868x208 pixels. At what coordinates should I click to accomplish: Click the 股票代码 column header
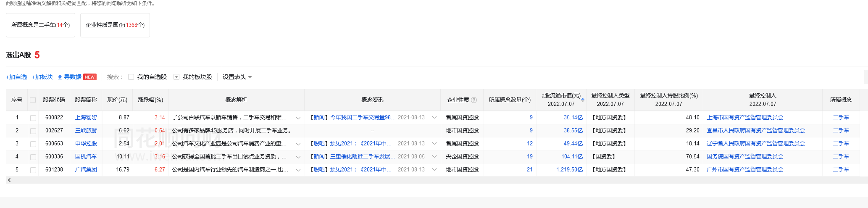click(54, 100)
